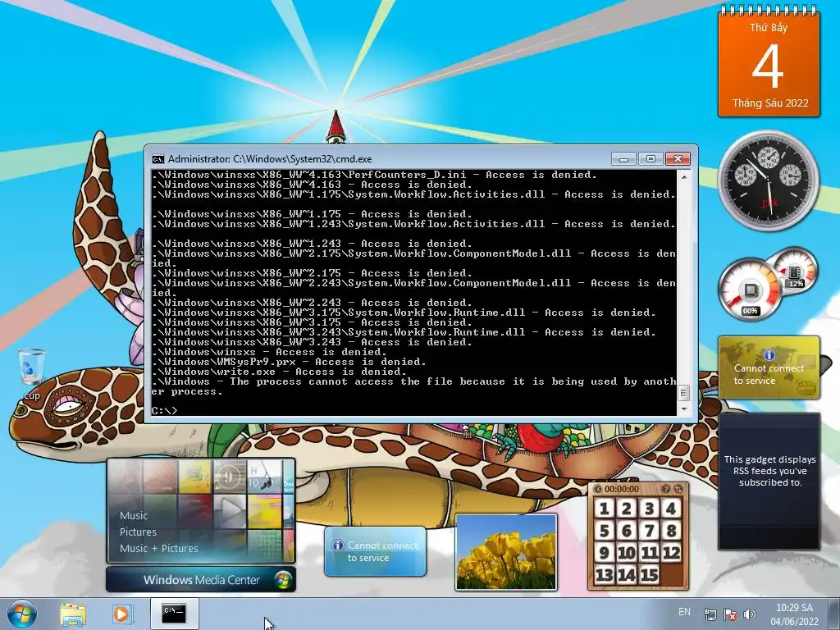Click puzzle tile 6
The width and height of the screenshot is (840, 630).
626,531
